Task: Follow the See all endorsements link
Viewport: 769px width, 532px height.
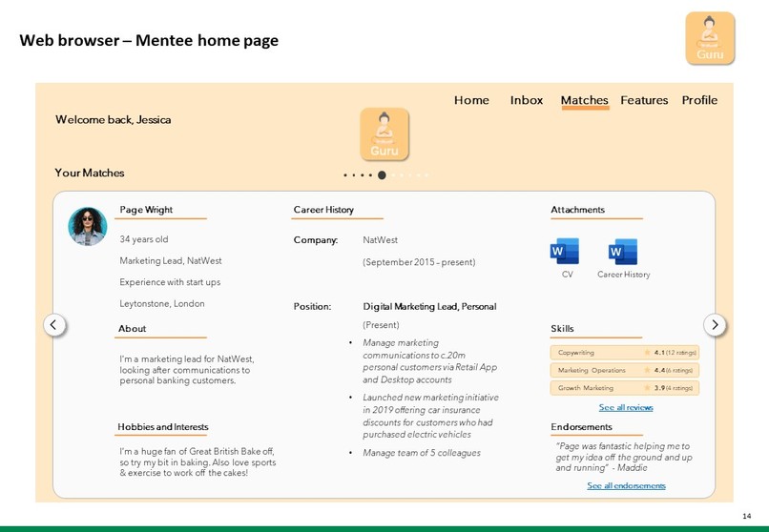Action: point(626,485)
